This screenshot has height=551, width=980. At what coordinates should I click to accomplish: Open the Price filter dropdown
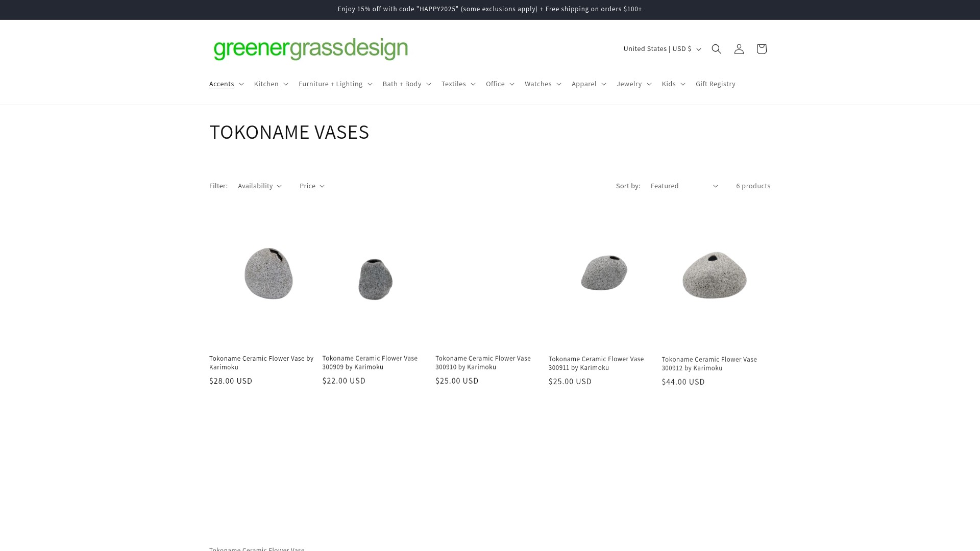312,186
